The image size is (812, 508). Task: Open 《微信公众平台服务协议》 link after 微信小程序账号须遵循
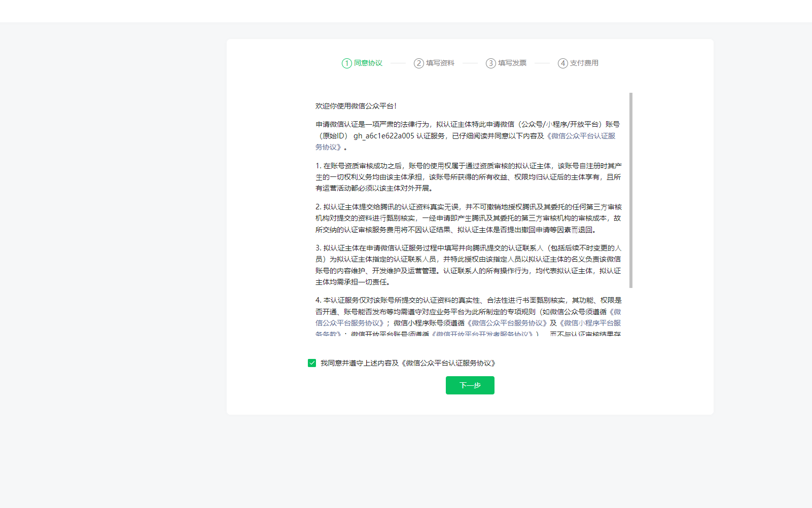507,323
